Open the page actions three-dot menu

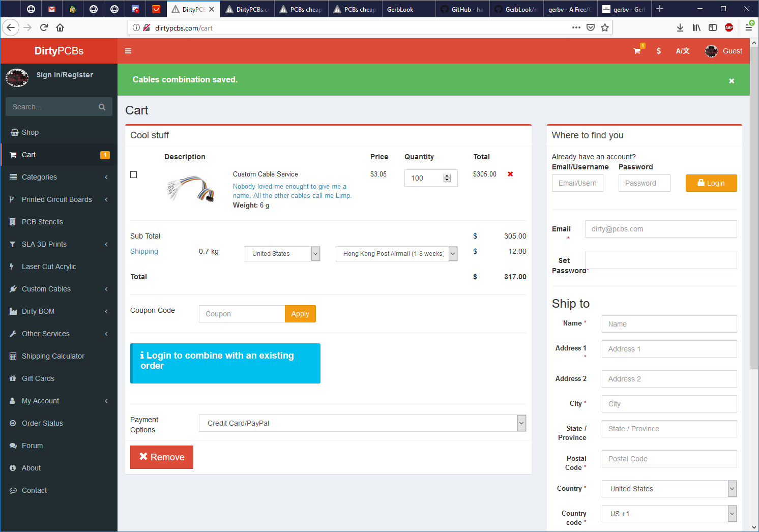pos(576,27)
